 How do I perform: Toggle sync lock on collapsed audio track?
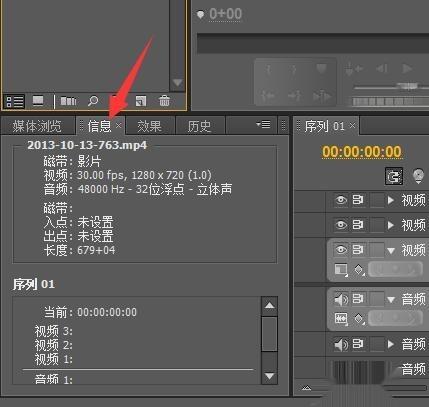[358, 344]
